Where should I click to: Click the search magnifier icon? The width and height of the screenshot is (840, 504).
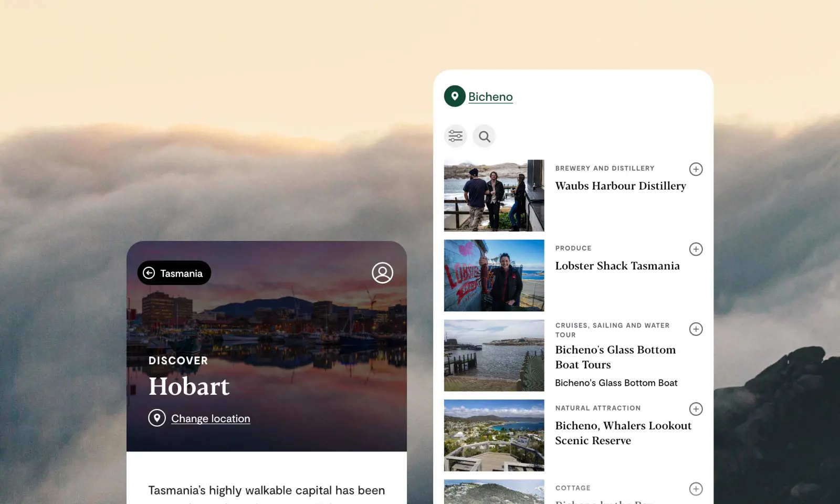(484, 136)
